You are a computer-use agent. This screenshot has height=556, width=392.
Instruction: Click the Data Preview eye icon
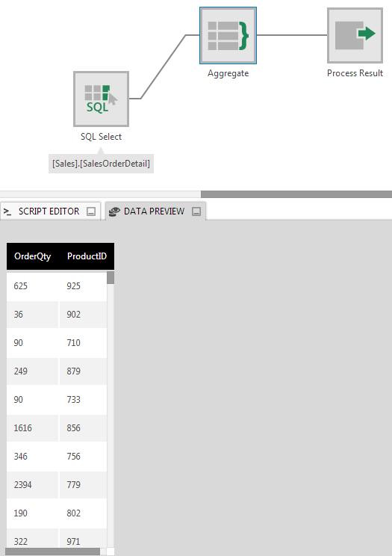click(114, 211)
